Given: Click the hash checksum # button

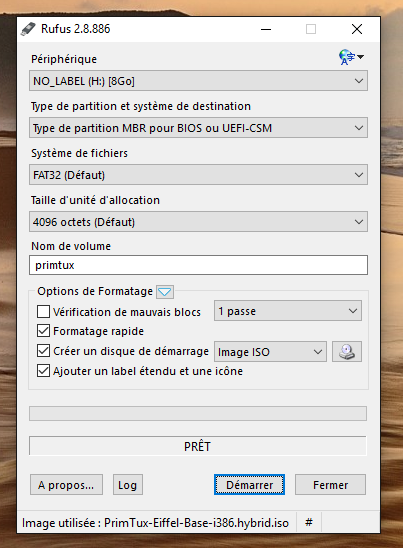Looking at the screenshot, I should pos(309,522).
